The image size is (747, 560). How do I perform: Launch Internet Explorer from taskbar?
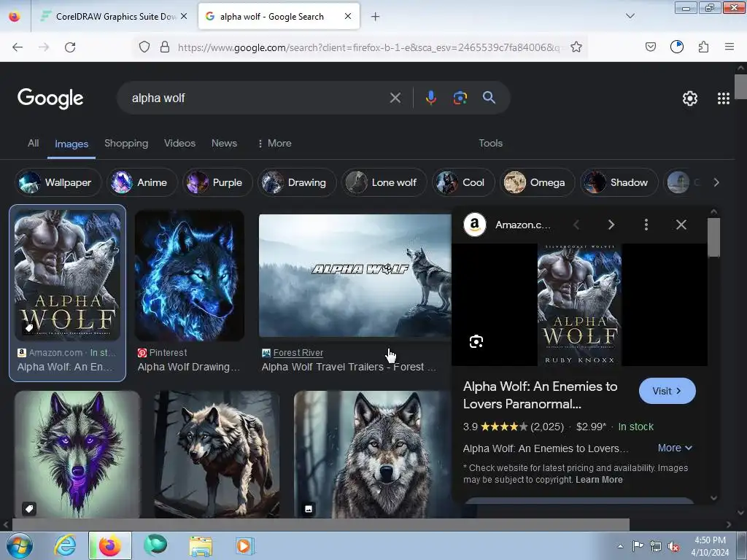pyautogui.click(x=65, y=545)
